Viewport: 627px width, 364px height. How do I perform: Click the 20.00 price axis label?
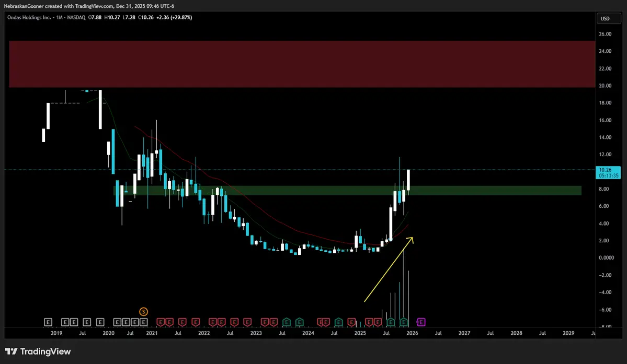[x=605, y=86]
